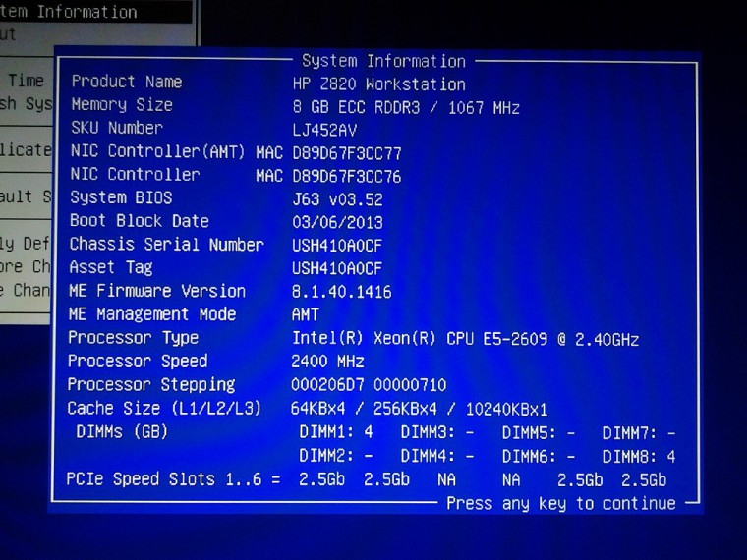The width and height of the screenshot is (747, 560).
Task: Select the 'Cache Size (L1/L2/L3)' label
Action: point(164,409)
